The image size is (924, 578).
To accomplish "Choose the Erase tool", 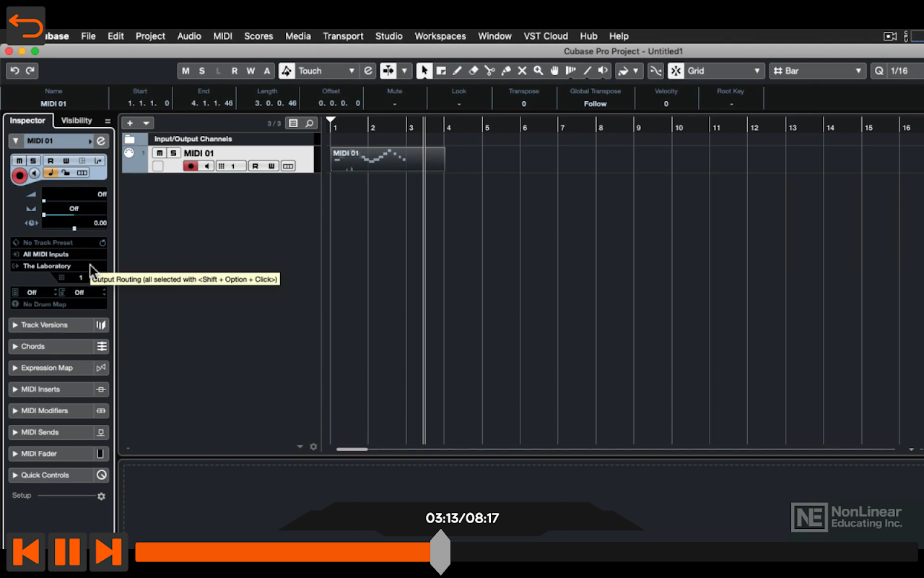I will point(474,71).
